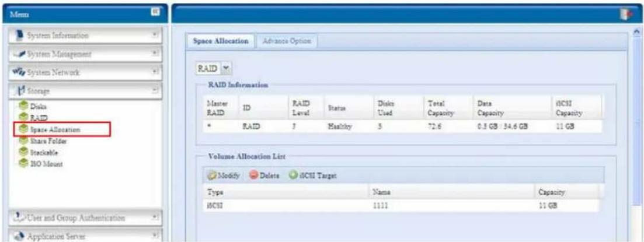Switch to the Space Allocation tab

221,41
